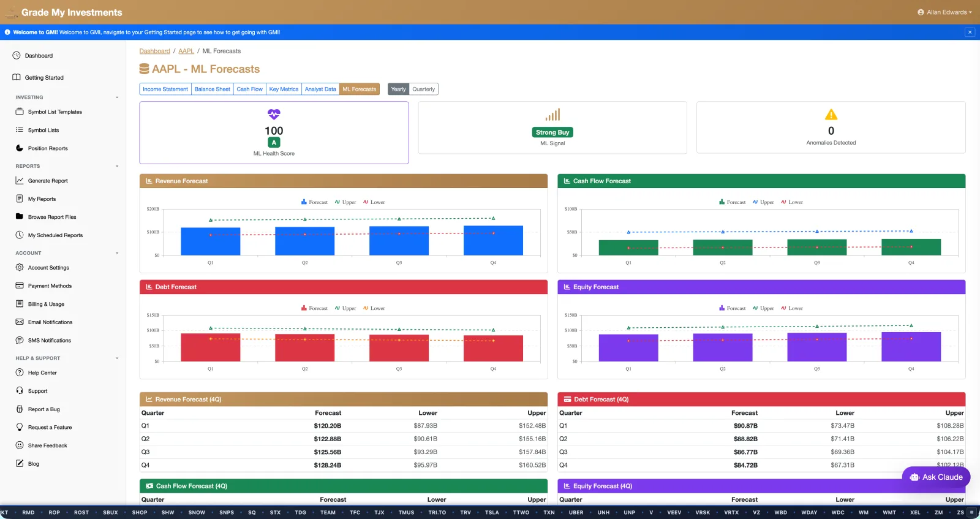Image resolution: width=980 pixels, height=519 pixels.
Task: Click ML Health Score heart icon
Action: (274, 114)
